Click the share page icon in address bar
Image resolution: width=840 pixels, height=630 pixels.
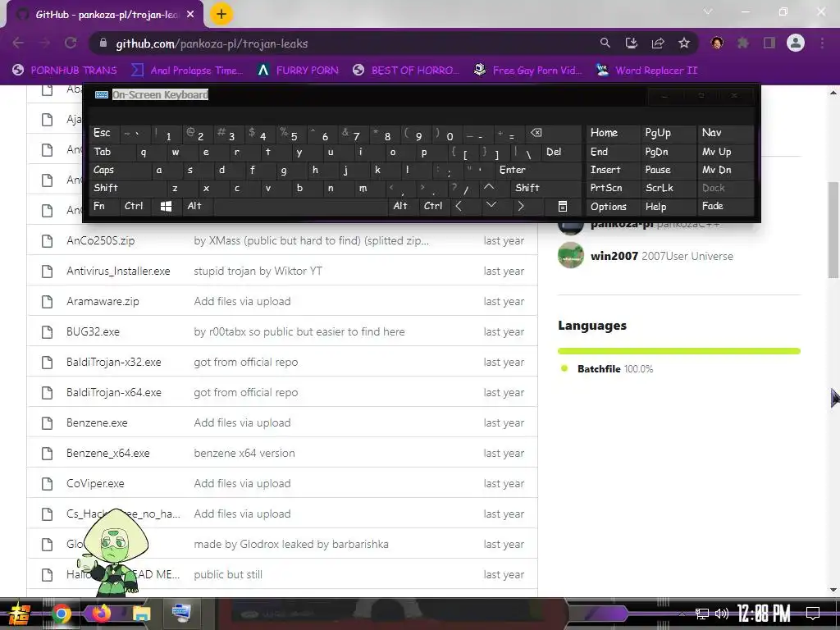[x=658, y=43]
